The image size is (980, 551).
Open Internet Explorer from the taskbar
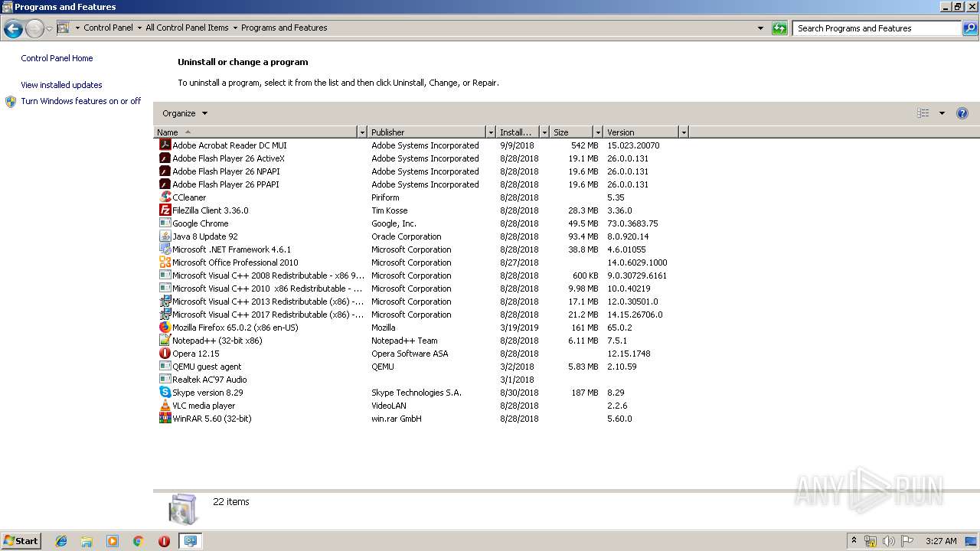pyautogui.click(x=61, y=541)
